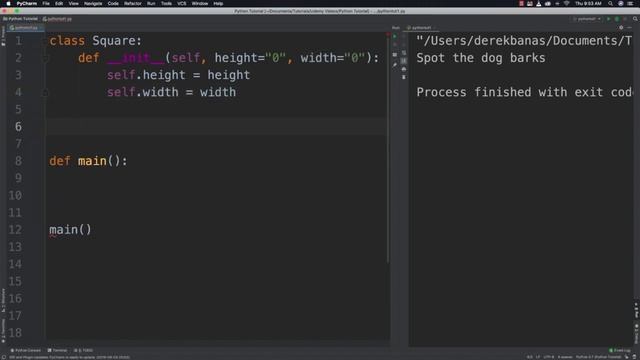Image resolution: width=640 pixels, height=360 pixels.
Task: Click pythontut1.py in navigation breadcrumb
Action: pyautogui.click(x=58, y=19)
